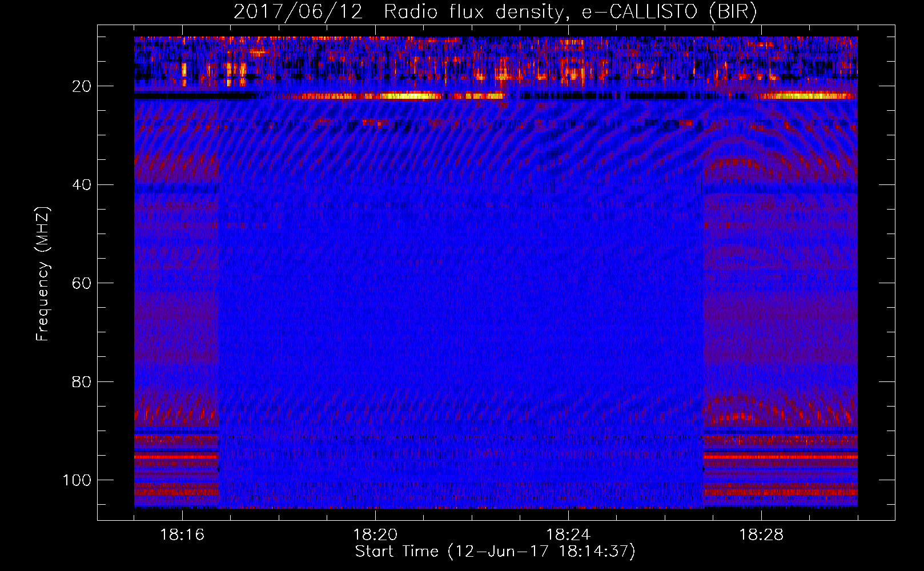The width and height of the screenshot is (924, 571).
Task: Click the 40 MHz frequency tick label
Action: click(x=82, y=185)
